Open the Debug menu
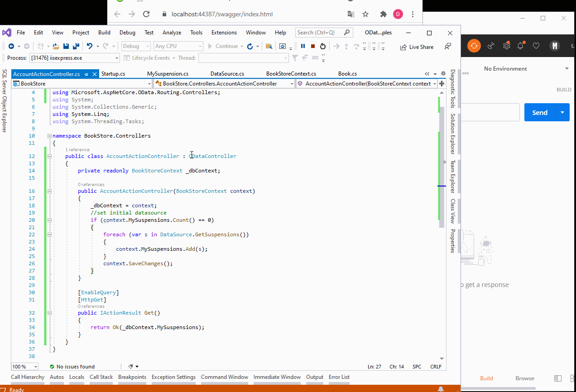576x392 pixels. tap(127, 33)
